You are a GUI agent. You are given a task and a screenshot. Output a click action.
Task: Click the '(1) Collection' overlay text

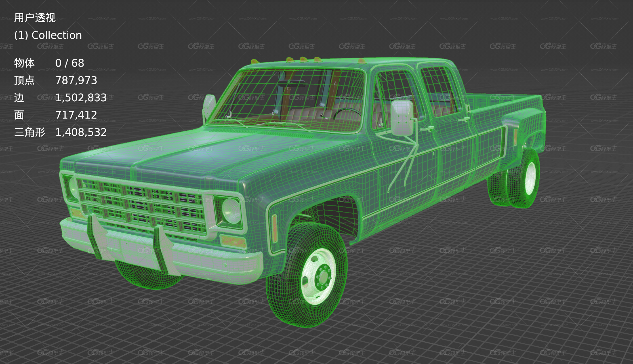pyautogui.click(x=48, y=35)
